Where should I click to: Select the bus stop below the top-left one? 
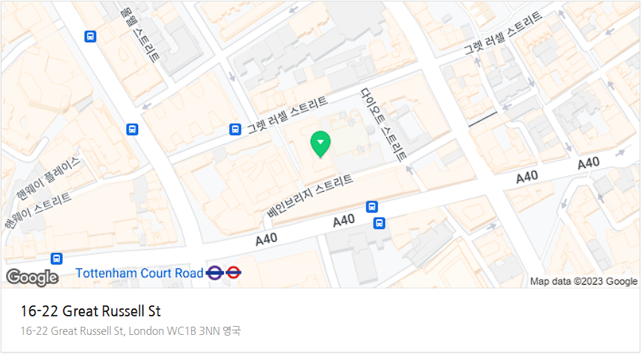pos(132,130)
